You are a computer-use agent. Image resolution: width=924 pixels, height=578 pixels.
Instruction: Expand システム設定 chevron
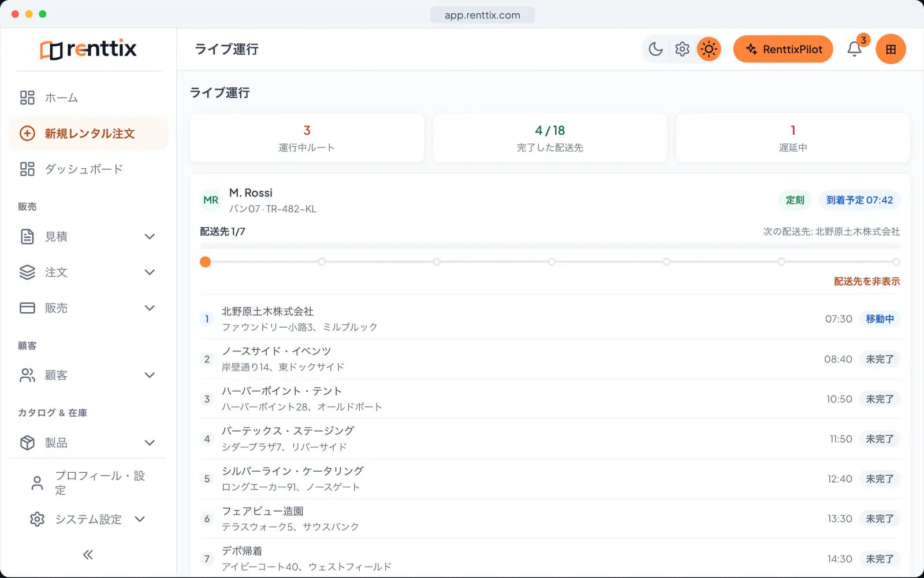coord(140,519)
